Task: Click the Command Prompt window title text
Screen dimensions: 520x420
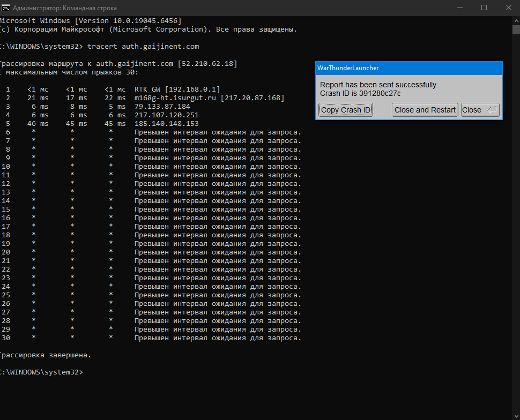Action: pyautogui.click(x=64, y=8)
